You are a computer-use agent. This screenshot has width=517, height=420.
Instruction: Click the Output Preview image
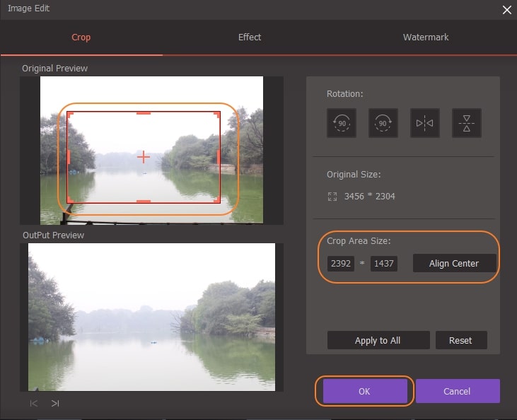pyautogui.click(x=151, y=317)
